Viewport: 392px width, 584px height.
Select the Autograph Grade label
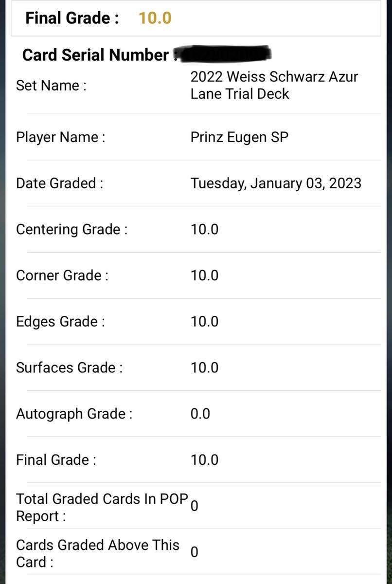pos(74,414)
